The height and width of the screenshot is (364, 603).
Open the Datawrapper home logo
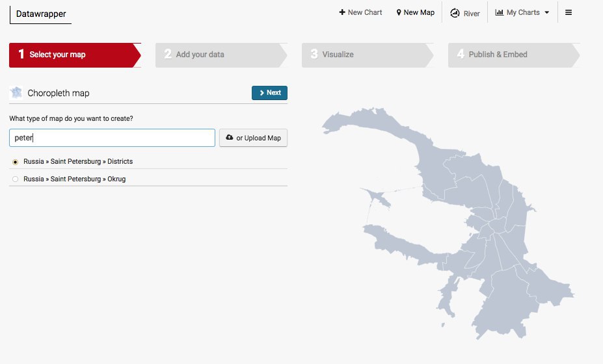pos(41,14)
